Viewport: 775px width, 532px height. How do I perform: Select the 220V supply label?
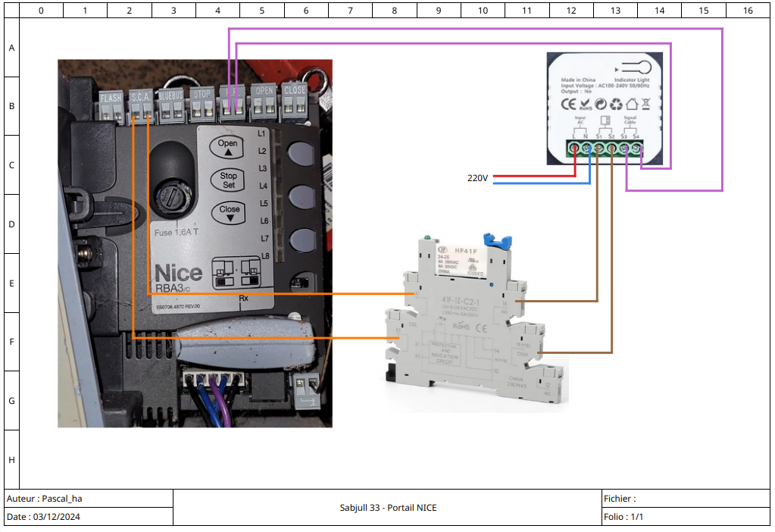[x=477, y=178]
